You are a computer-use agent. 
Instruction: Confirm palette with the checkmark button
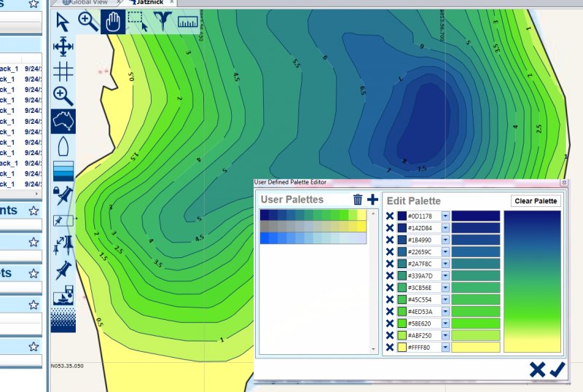(x=557, y=369)
